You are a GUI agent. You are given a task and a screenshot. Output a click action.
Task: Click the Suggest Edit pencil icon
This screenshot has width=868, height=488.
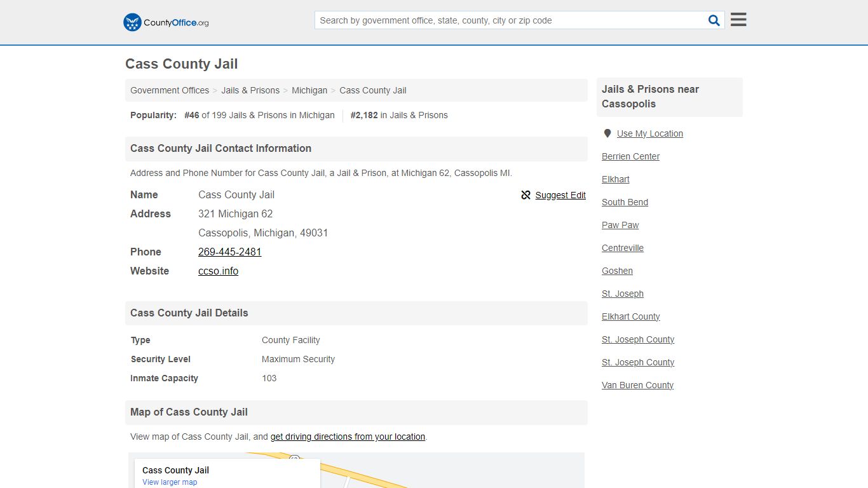[x=526, y=195]
